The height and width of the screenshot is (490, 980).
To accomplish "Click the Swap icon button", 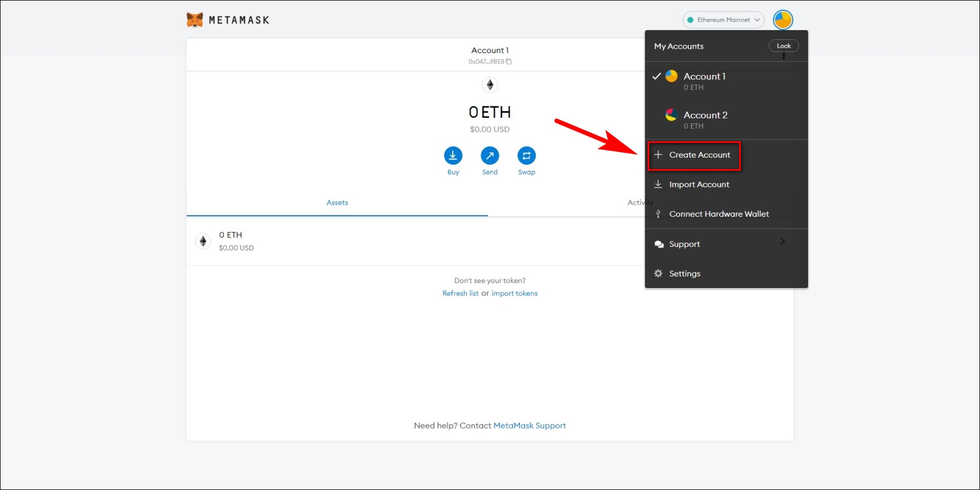I will click(526, 155).
